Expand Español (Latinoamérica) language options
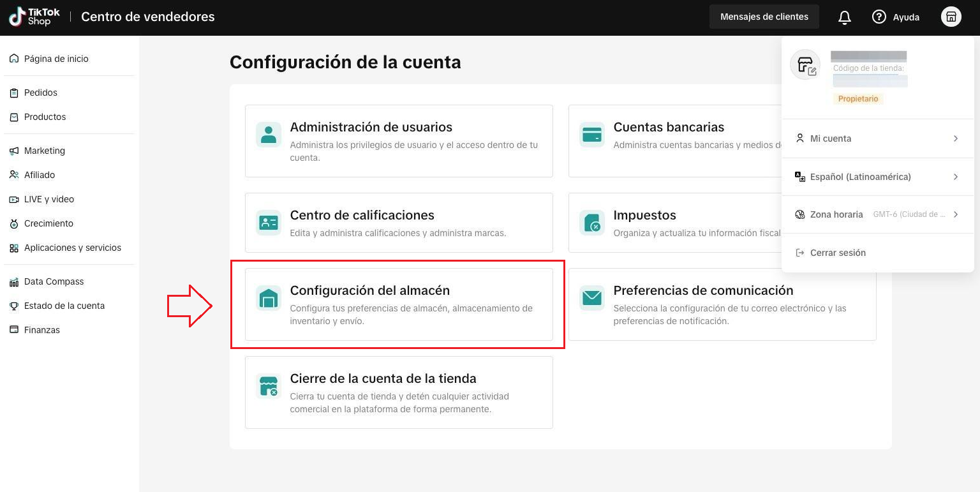 pyautogui.click(x=877, y=177)
